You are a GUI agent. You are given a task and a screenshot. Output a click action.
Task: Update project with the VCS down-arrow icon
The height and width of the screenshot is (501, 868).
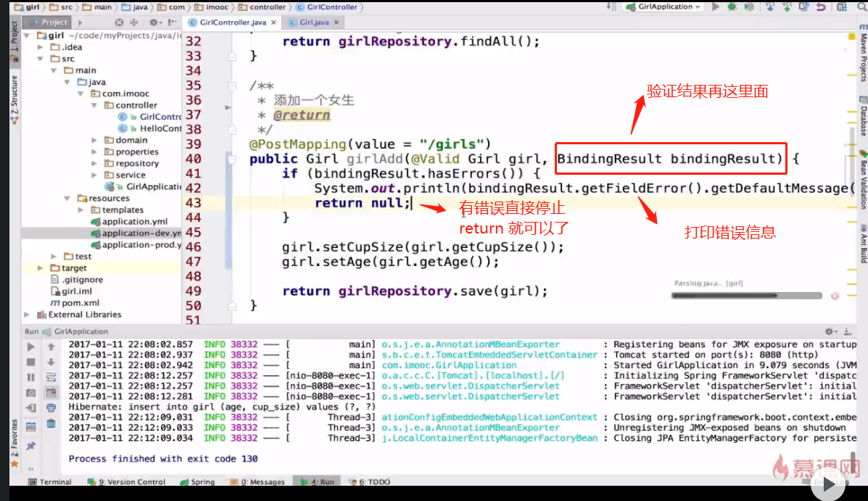pyautogui.click(x=770, y=7)
